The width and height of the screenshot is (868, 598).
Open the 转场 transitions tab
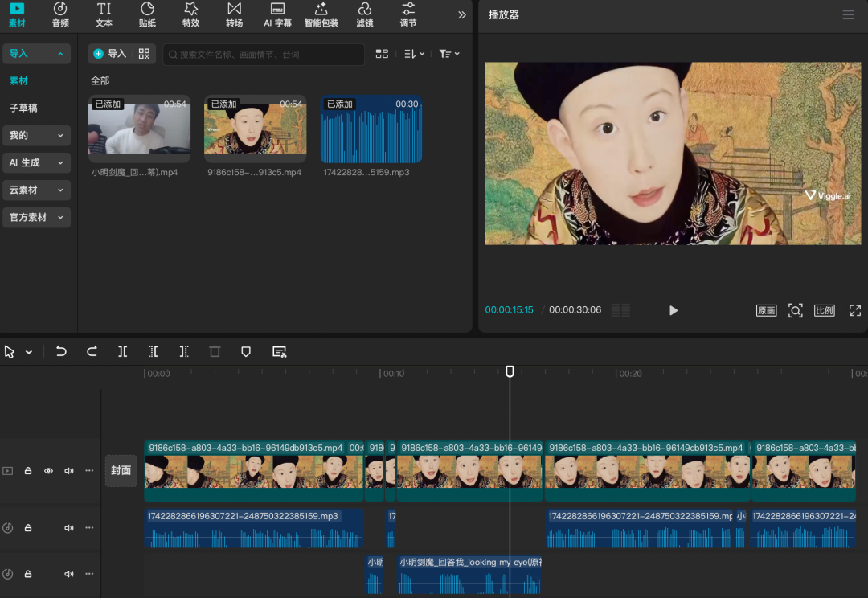pos(234,14)
